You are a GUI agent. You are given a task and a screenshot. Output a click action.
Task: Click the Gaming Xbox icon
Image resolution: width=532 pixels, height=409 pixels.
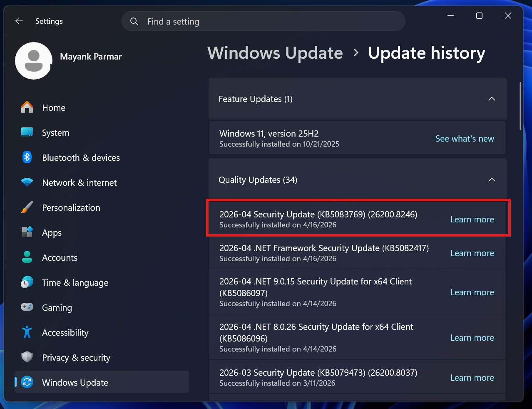coord(27,307)
